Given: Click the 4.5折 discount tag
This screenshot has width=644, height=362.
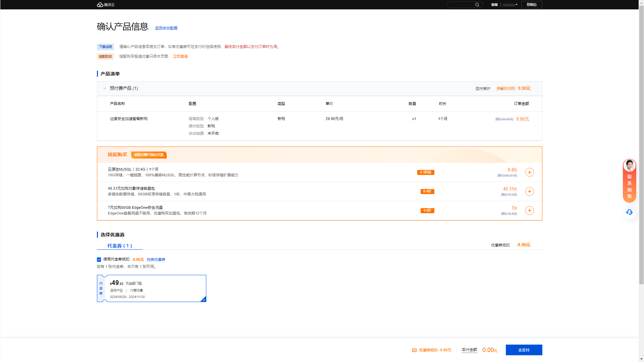Looking at the screenshot, I should (427, 210).
